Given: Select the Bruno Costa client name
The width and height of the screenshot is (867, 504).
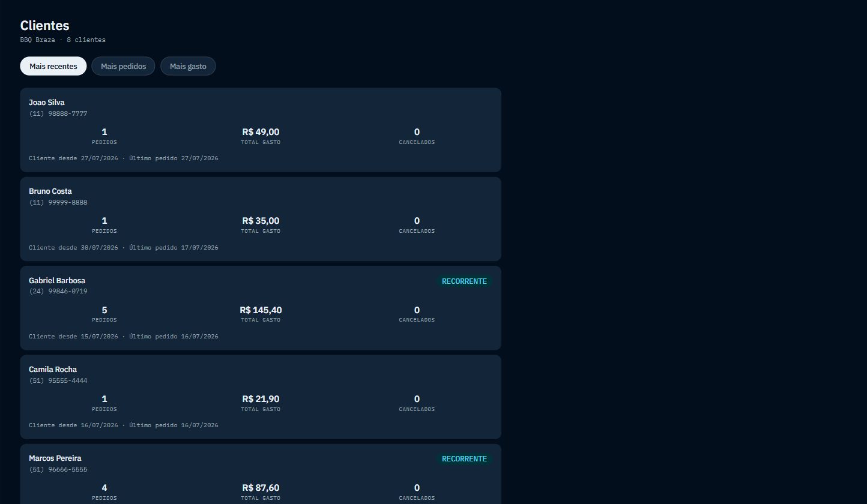Looking at the screenshot, I should [50, 191].
